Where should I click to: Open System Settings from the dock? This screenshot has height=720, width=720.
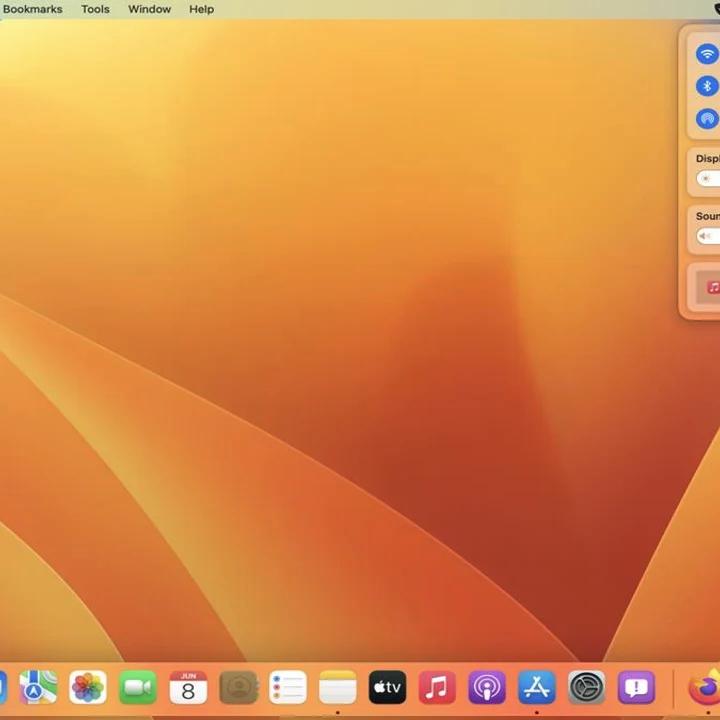point(587,687)
